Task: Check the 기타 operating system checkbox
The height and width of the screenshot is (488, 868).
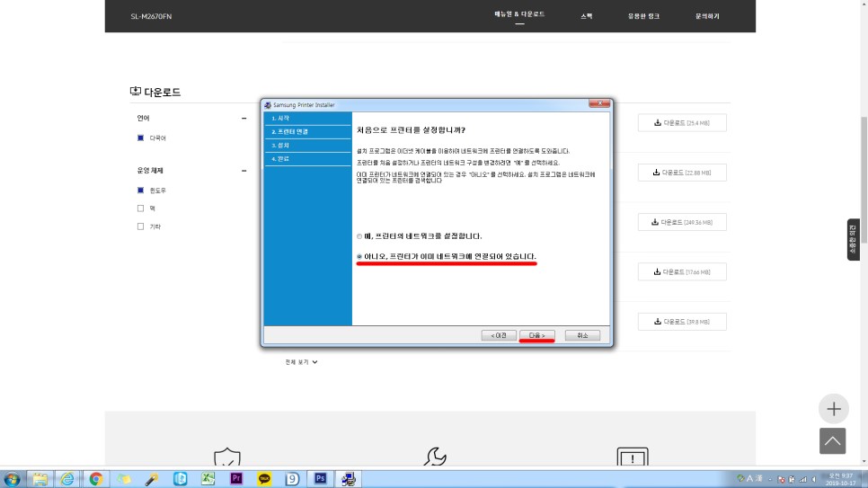Action: pyautogui.click(x=140, y=226)
